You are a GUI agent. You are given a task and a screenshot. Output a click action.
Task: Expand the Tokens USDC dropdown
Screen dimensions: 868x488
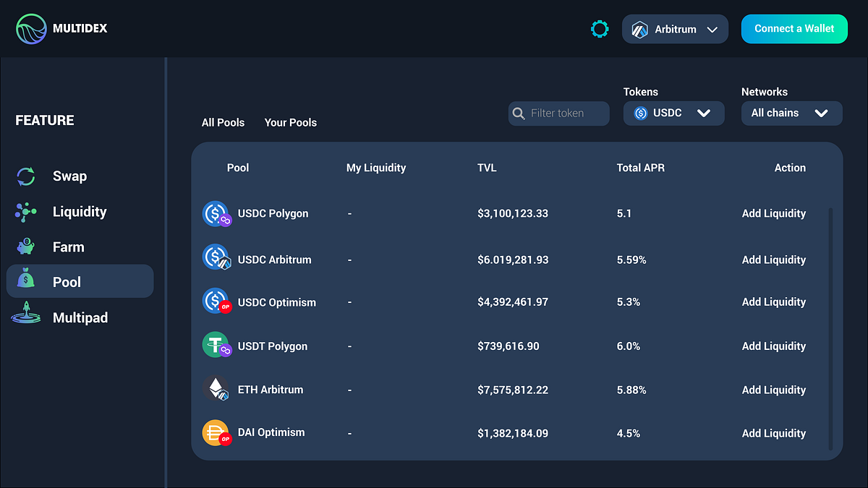click(673, 113)
